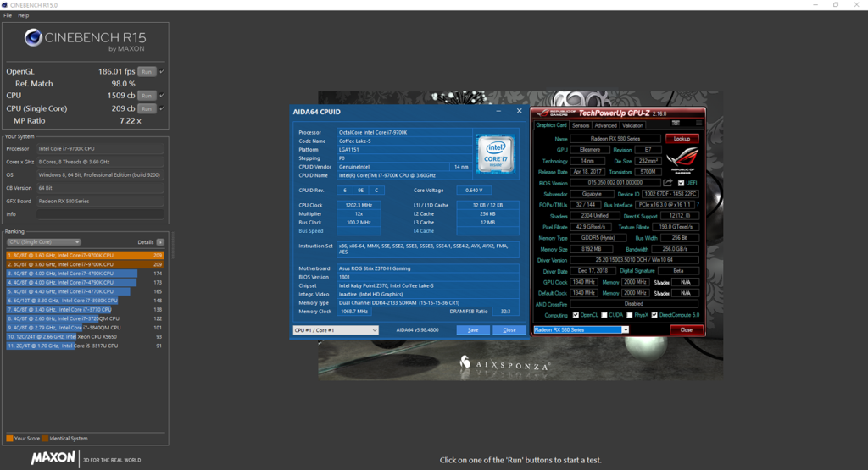Run the OpenGL benchmark test
The image size is (868, 470).
pyautogui.click(x=147, y=71)
